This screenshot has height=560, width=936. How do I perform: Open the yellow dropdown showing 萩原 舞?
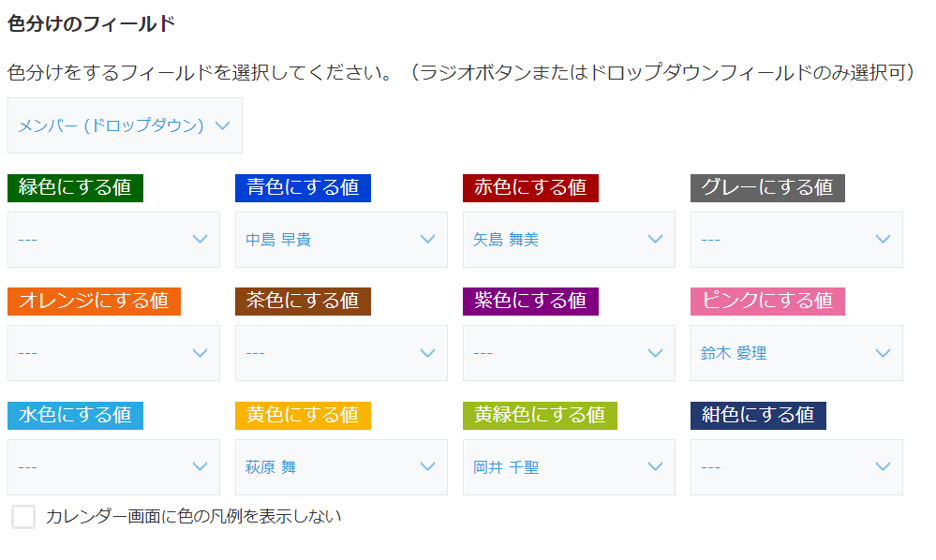tap(341, 467)
